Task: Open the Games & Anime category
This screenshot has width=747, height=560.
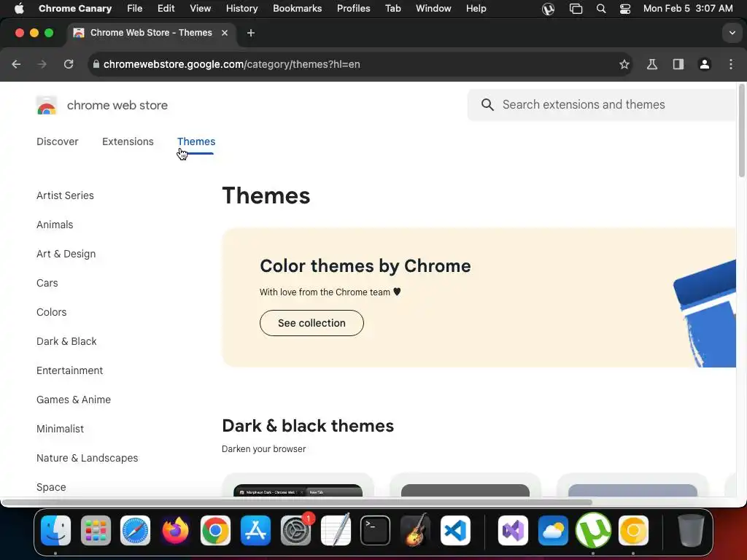Action: 74,400
